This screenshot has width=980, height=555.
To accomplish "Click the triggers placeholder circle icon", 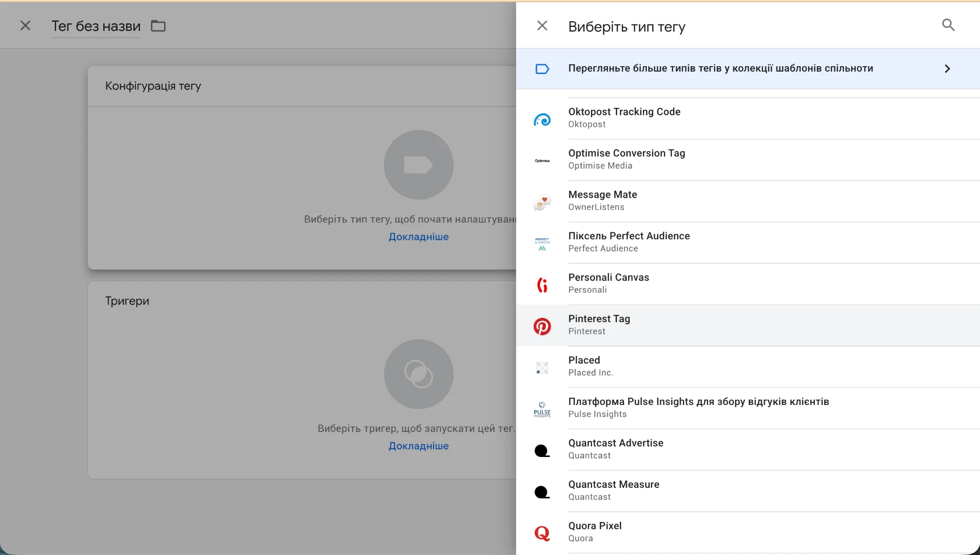I will point(418,374).
